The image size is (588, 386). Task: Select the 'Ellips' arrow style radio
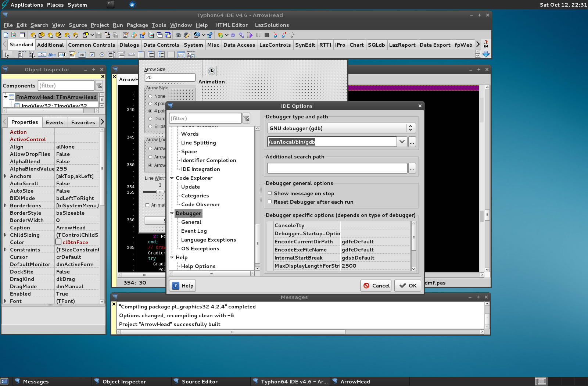150,126
